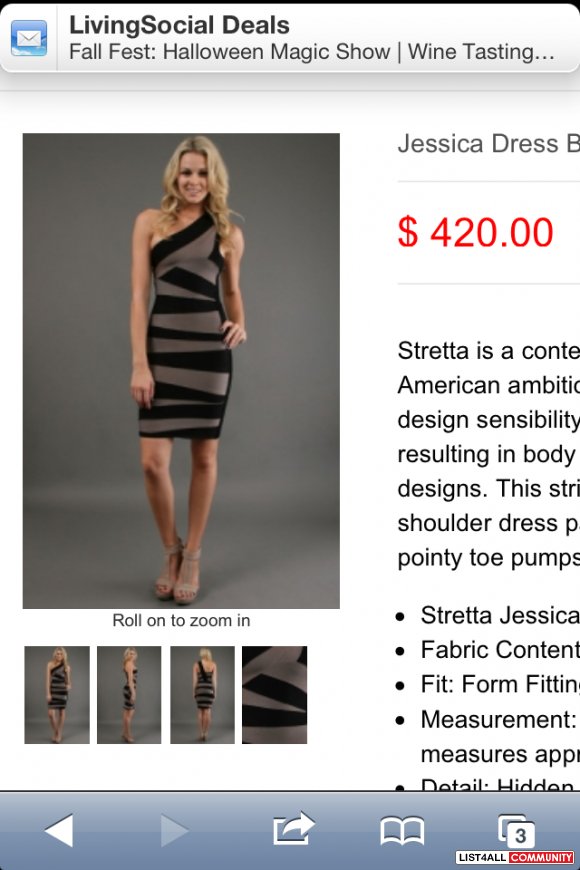Open the bookmarks book icon
580x870 pixels.
pos(402,831)
